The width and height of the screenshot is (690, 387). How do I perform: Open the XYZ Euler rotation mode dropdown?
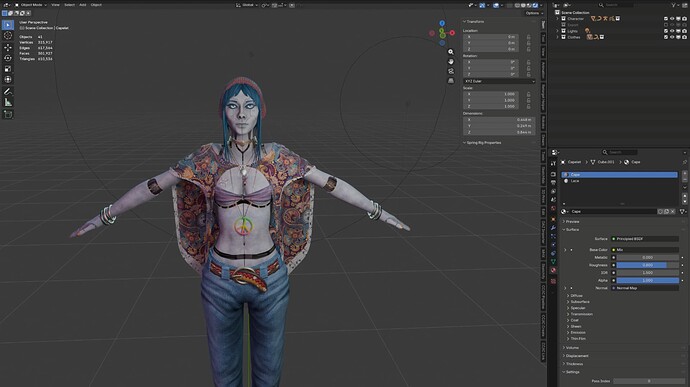tap(499, 81)
